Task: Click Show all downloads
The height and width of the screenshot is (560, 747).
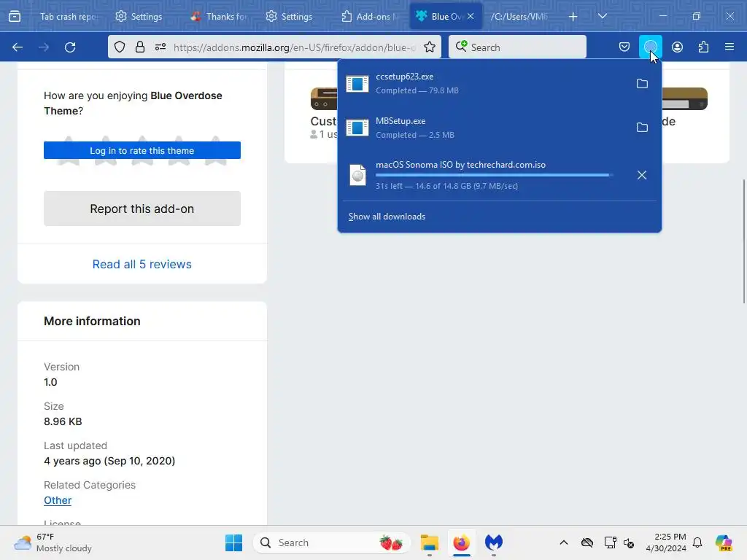Action: click(x=387, y=217)
